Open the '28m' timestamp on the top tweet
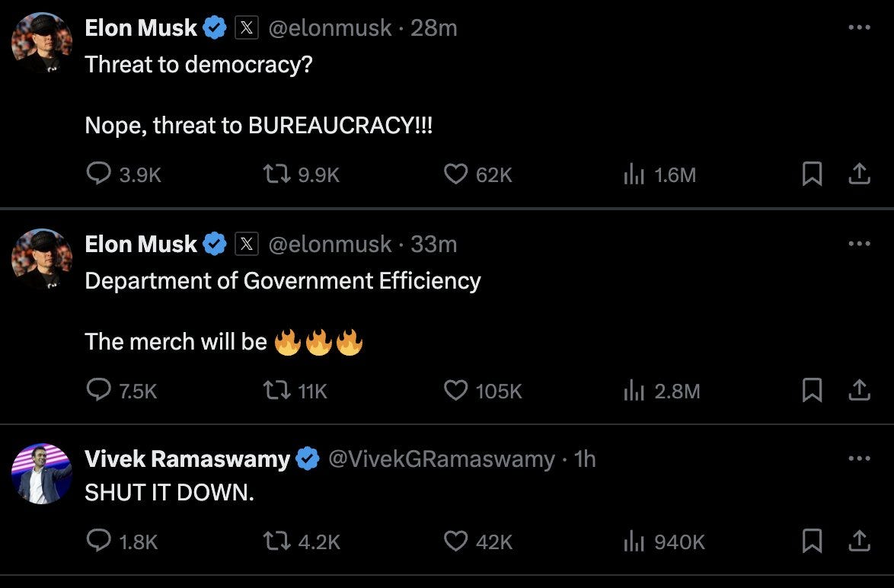894x588 pixels. (x=435, y=27)
